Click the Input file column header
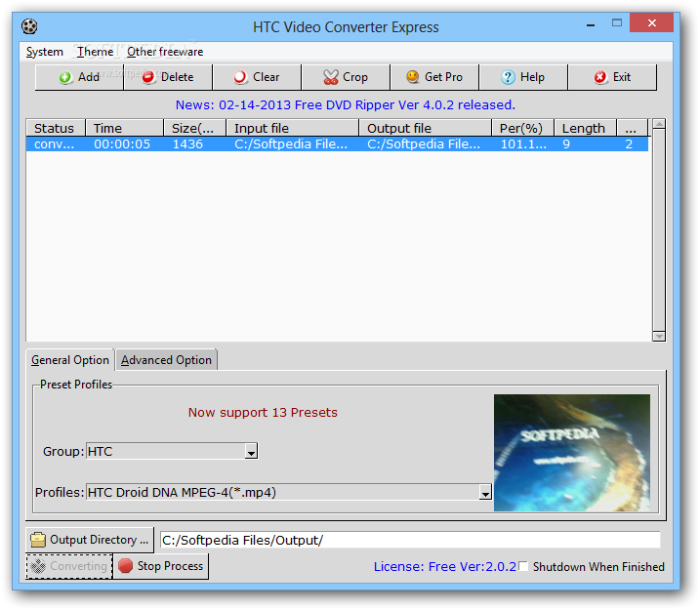This screenshot has width=700, height=610. click(293, 128)
